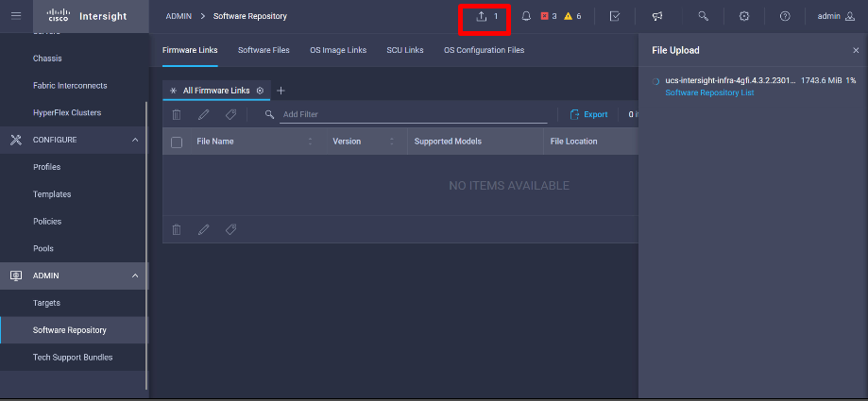Open the announcements megaphone icon
Screen dimensions: 868x401
pos(657,16)
